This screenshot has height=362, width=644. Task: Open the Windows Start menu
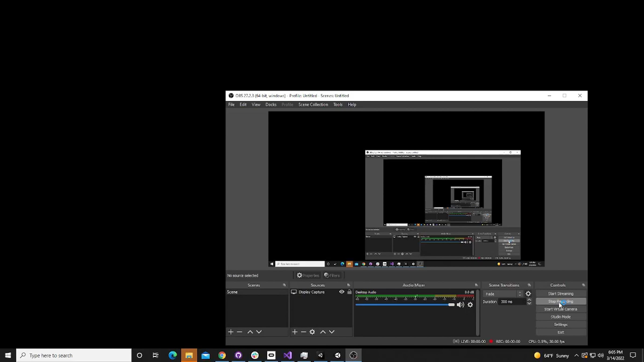(8, 355)
